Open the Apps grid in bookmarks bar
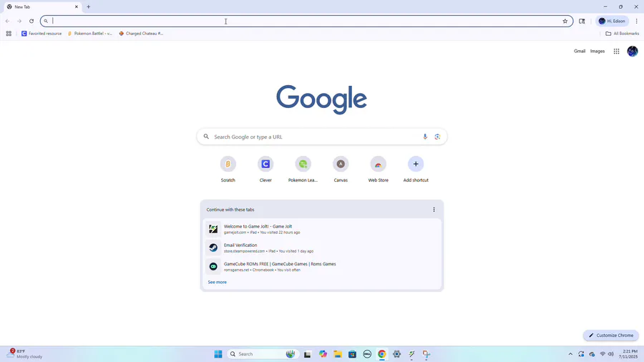The width and height of the screenshot is (644, 362). (9, 34)
